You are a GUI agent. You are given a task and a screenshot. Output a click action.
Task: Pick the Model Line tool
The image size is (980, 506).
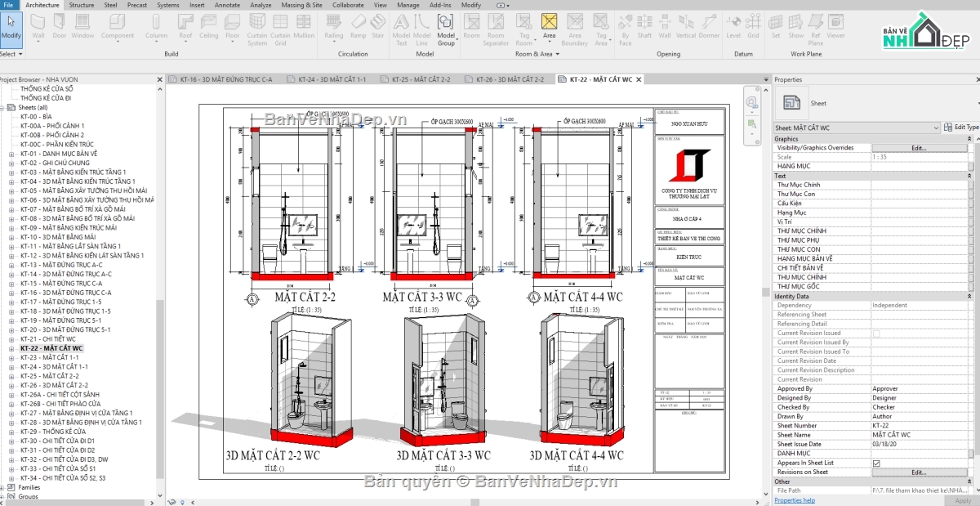pos(421,30)
